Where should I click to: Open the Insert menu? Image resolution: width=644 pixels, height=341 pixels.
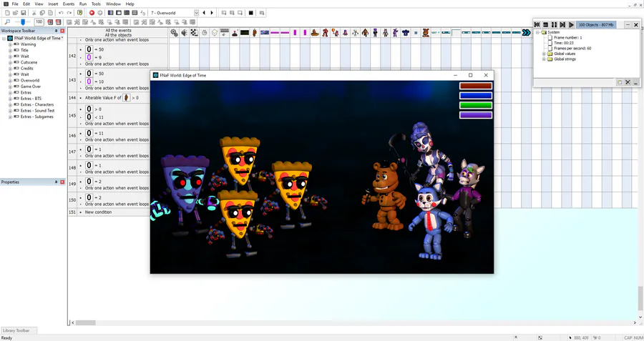(53, 4)
